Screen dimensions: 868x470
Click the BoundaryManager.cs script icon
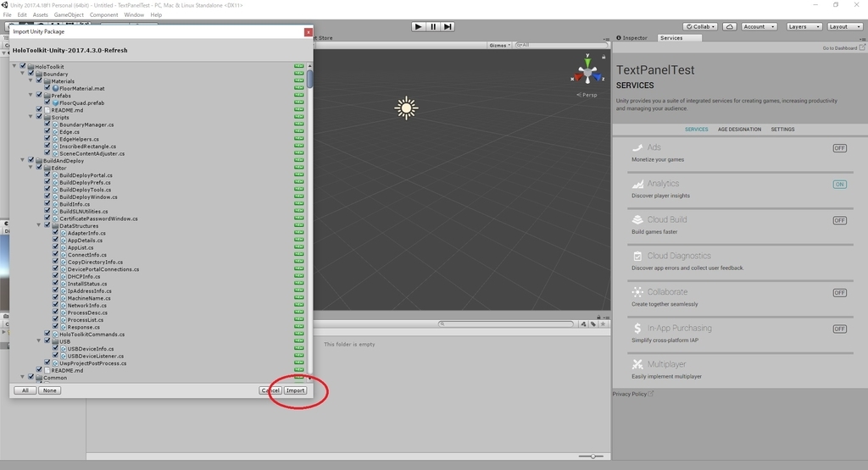[x=55, y=124]
